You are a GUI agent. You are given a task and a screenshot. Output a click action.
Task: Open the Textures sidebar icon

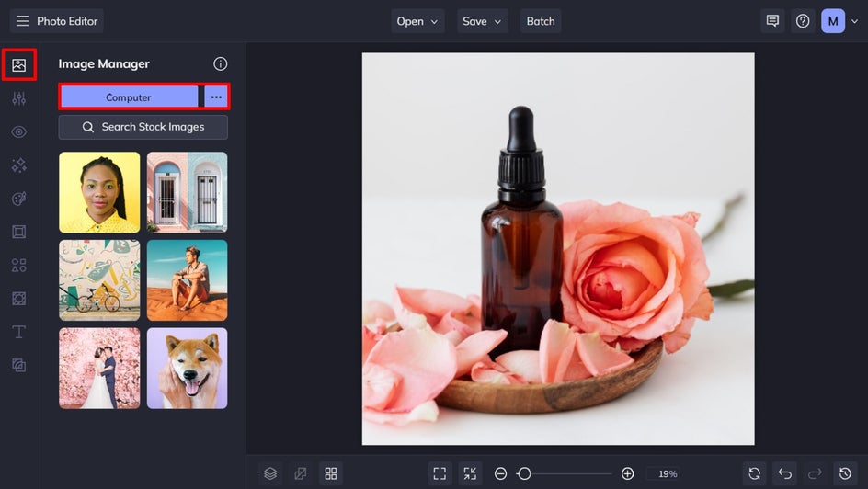click(18, 365)
